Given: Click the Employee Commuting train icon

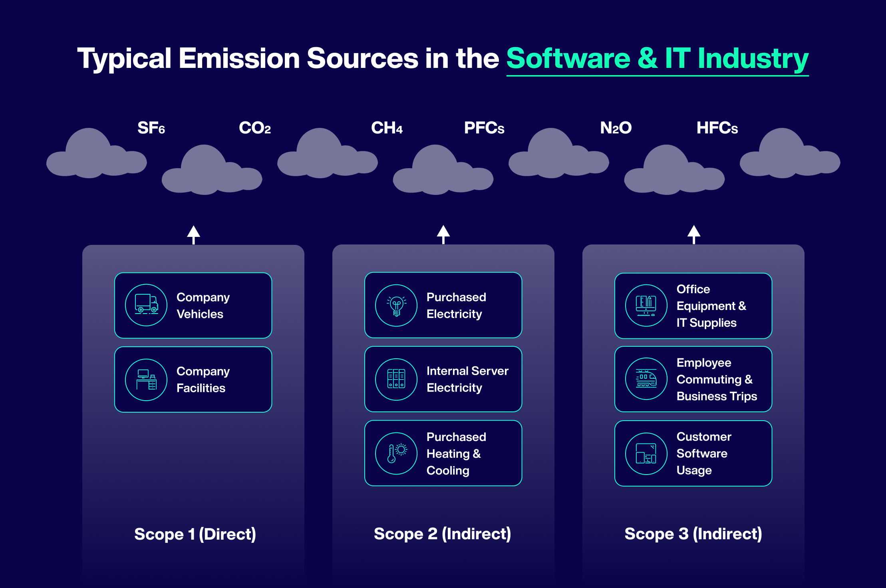Looking at the screenshot, I should click(x=646, y=379).
